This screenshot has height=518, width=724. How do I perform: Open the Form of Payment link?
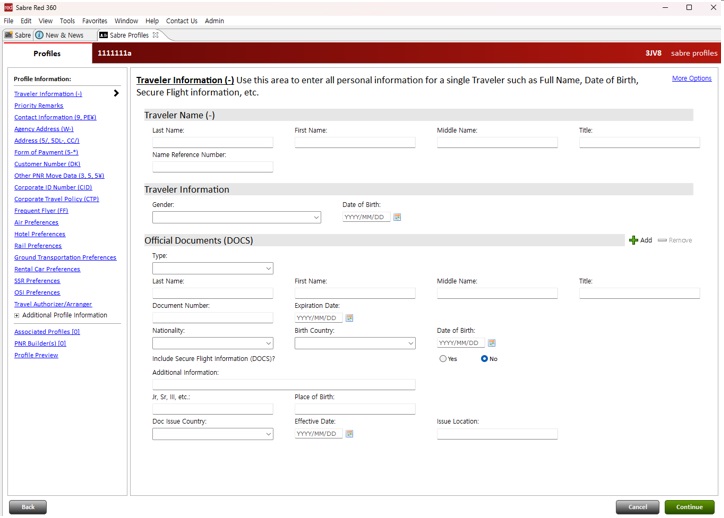click(46, 152)
